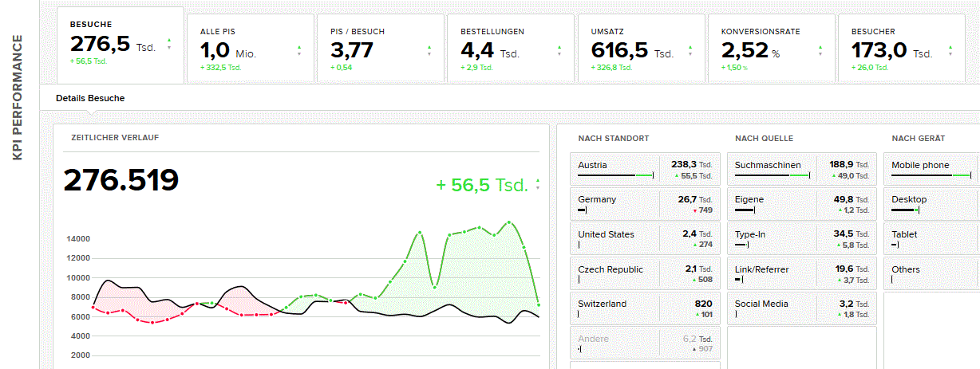Click the KPI PERFORMANCE vertical label
Image resolution: width=980 pixels, height=369 pixels.
coord(18,97)
